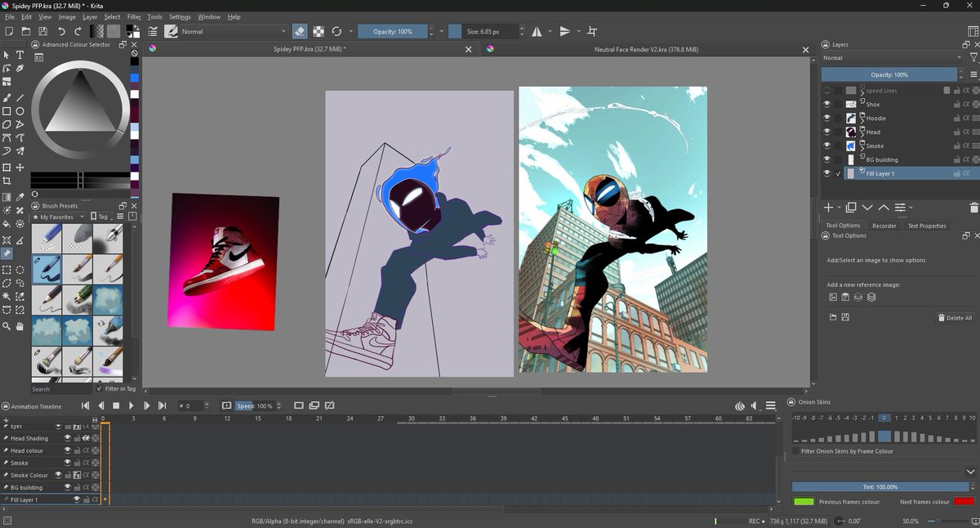The image size is (980, 528).
Task: Click the Delete All reference images button
Action: point(955,318)
